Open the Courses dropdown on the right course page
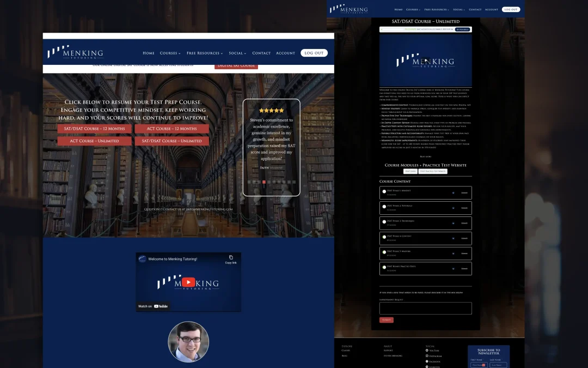 click(413, 9)
